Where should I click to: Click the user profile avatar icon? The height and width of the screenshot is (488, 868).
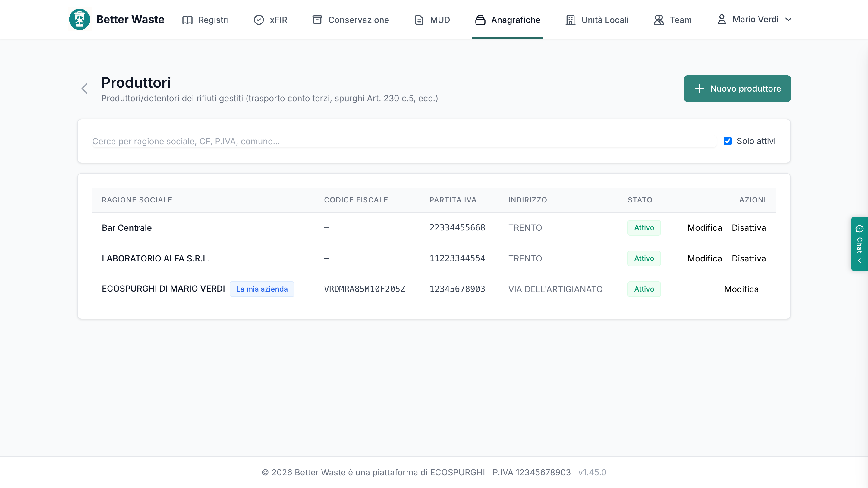[722, 19]
